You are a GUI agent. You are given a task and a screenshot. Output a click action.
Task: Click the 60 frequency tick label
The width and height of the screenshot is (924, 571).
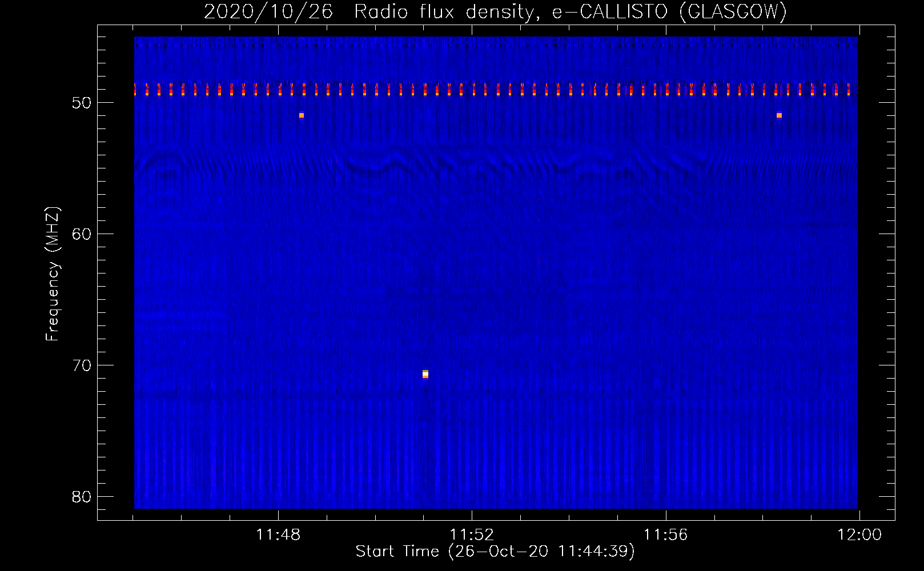(x=82, y=234)
